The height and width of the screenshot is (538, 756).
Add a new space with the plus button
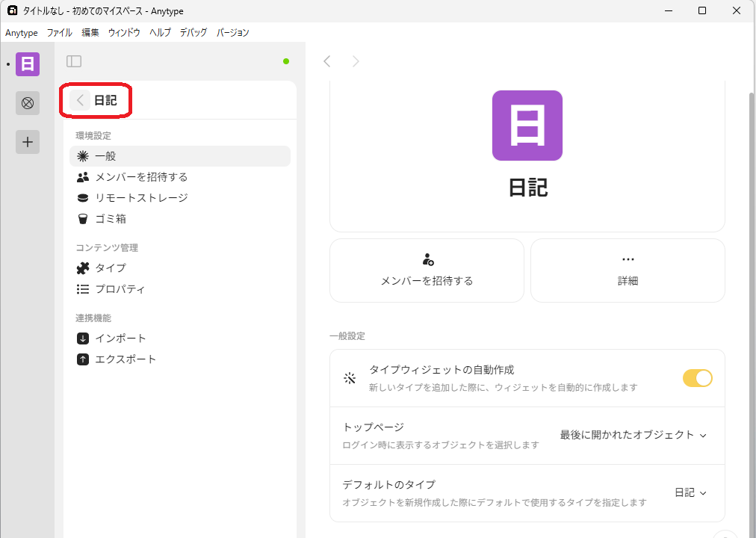[x=28, y=142]
